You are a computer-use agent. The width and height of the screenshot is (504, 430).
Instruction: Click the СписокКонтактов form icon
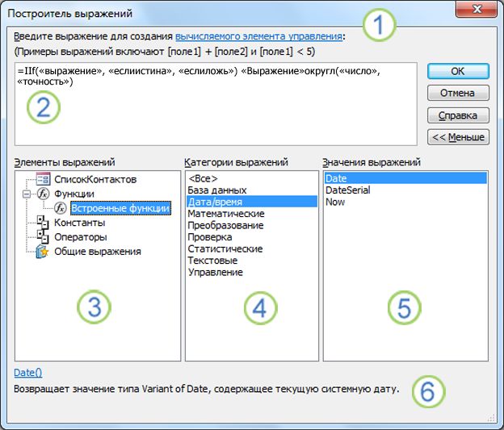tap(43, 179)
